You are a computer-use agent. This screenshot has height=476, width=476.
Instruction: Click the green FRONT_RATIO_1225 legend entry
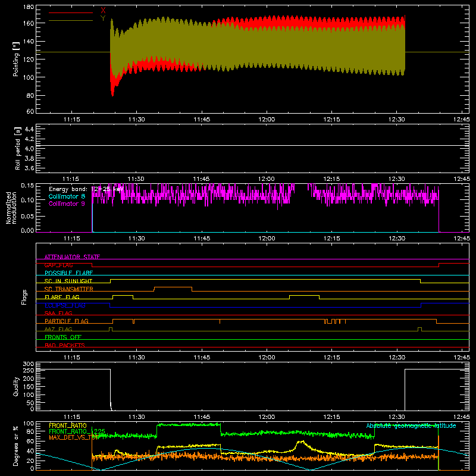pos(77,431)
